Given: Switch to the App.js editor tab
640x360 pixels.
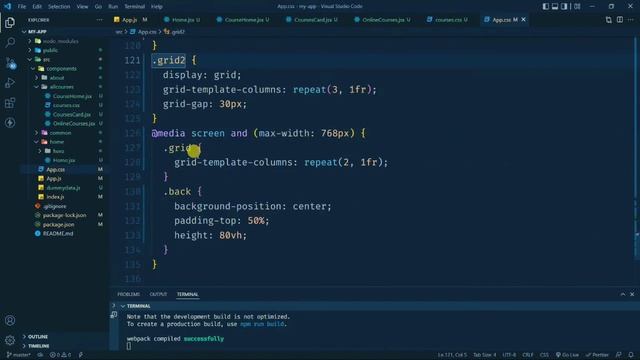Looking at the screenshot, I should click(131, 20).
